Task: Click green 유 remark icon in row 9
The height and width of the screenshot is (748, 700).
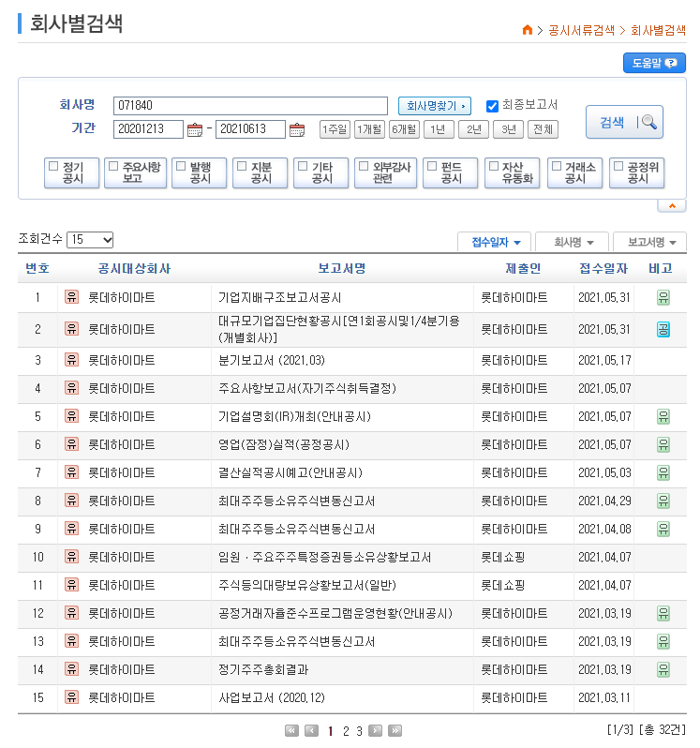Action: coord(663,529)
